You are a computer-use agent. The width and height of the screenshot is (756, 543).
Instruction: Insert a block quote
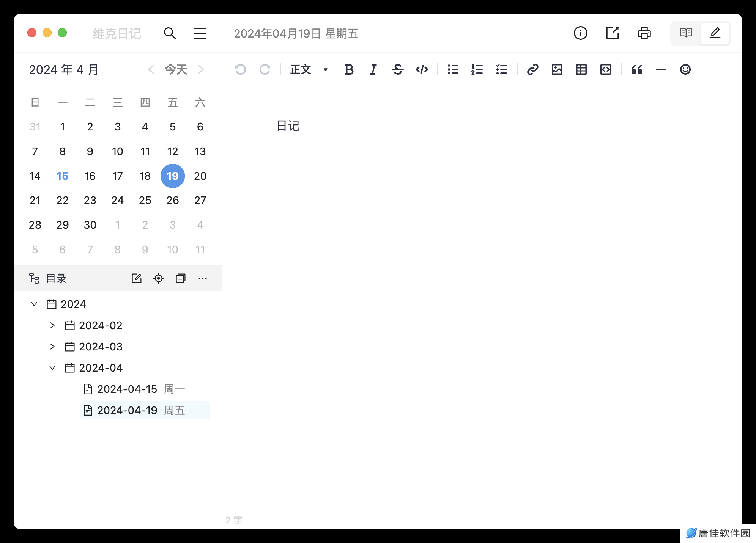pos(637,69)
